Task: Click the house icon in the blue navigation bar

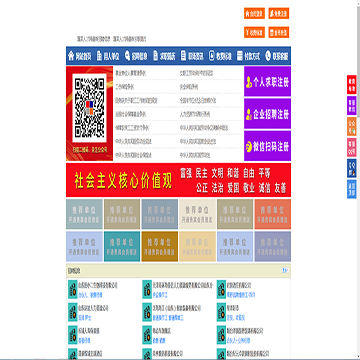Action: pos(71,56)
